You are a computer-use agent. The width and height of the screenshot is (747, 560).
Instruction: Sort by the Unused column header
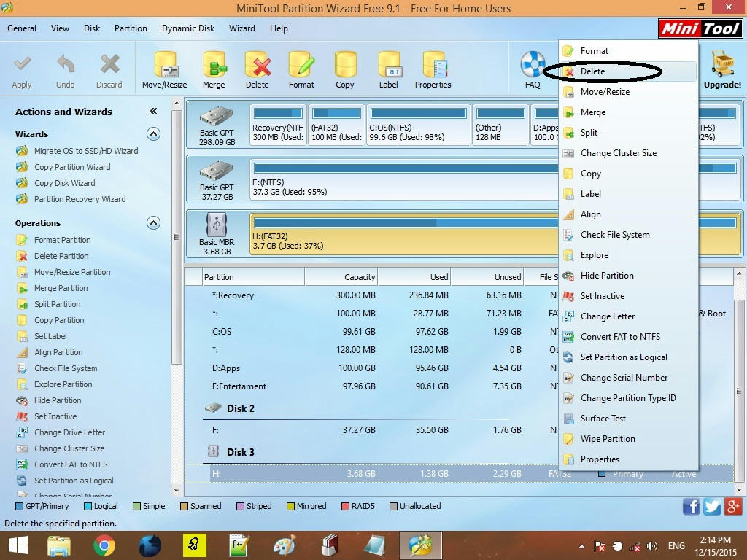(487, 277)
